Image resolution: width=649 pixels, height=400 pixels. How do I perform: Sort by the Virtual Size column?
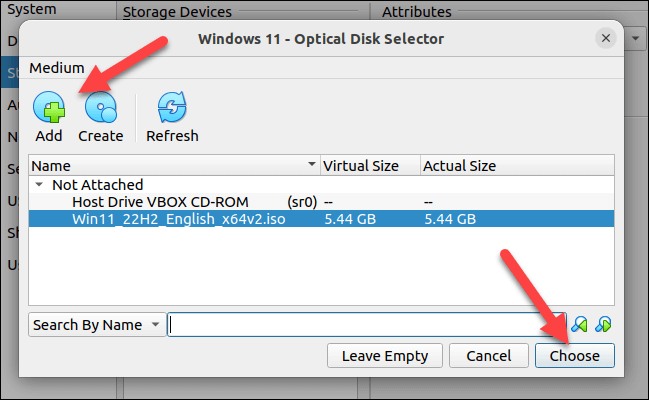pos(368,166)
